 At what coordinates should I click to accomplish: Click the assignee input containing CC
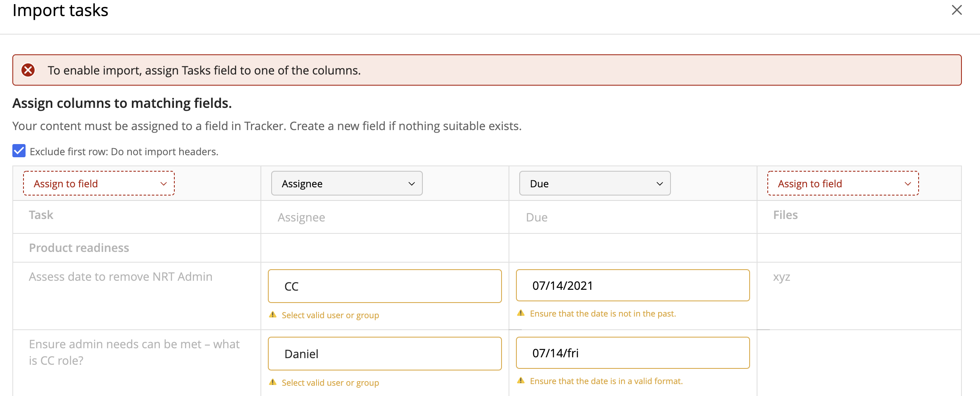pyautogui.click(x=384, y=286)
